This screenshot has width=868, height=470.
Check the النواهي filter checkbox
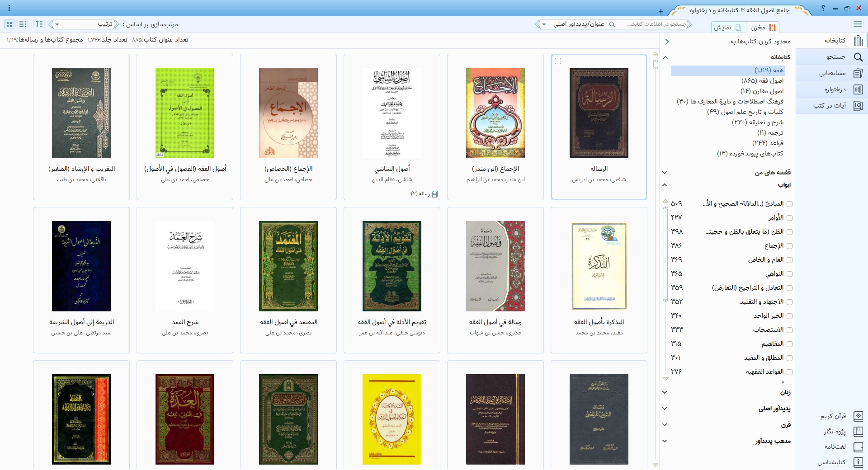[x=789, y=274]
